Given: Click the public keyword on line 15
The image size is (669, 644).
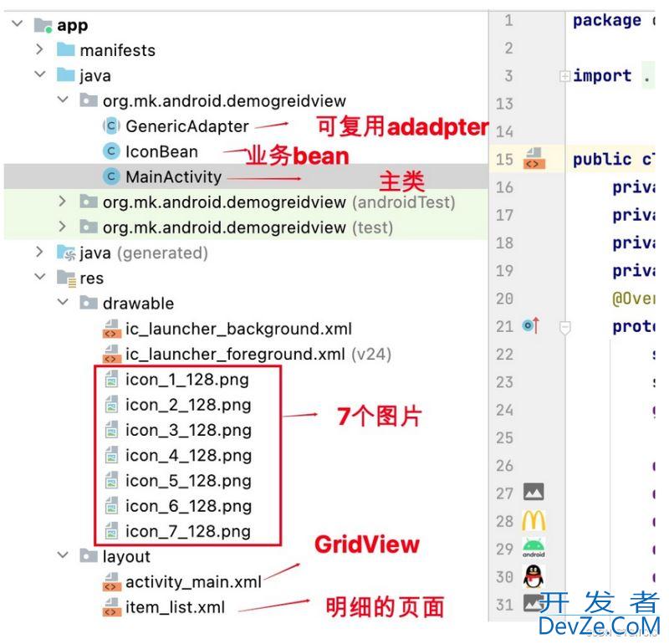Looking at the screenshot, I should tap(602, 160).
